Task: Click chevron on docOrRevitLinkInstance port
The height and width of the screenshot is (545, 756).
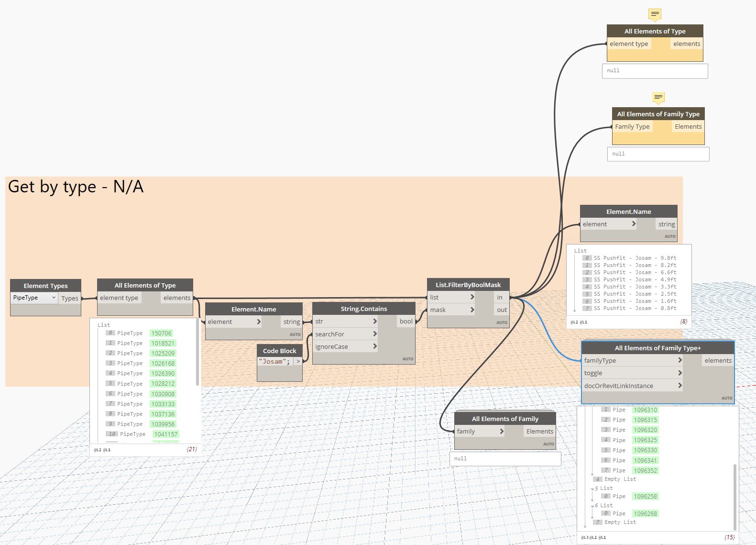Action: click(680, 386)
